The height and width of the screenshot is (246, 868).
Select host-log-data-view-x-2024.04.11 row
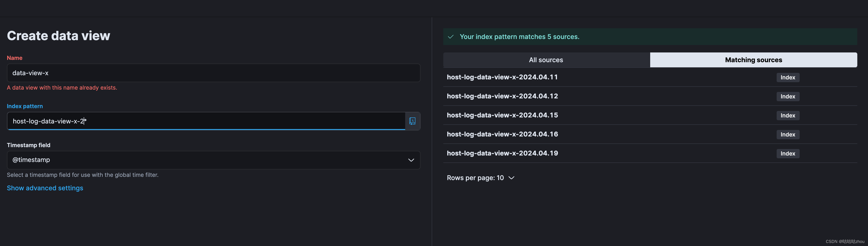(x=650, y=77)
